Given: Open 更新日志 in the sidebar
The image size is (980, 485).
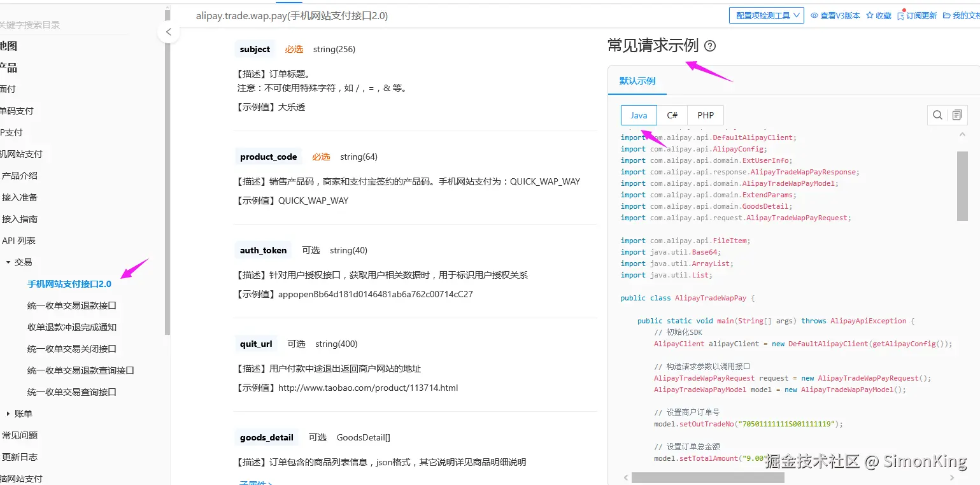Looking at the screenshot, I should coord(20,457).
